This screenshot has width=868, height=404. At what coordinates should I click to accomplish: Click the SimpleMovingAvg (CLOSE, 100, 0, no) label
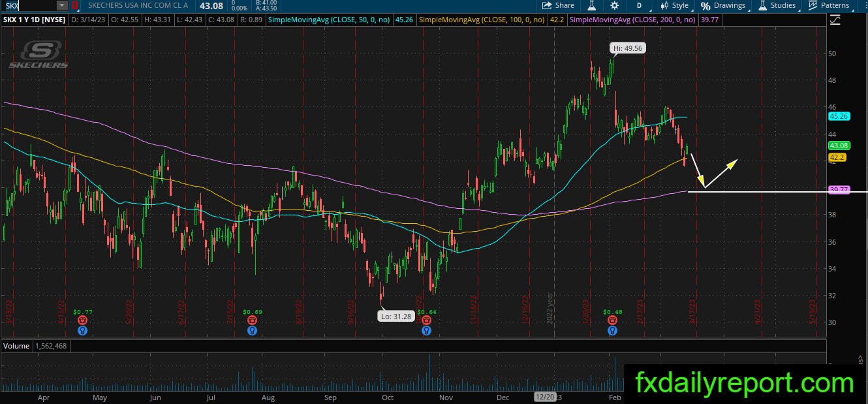tap(482, 20)
